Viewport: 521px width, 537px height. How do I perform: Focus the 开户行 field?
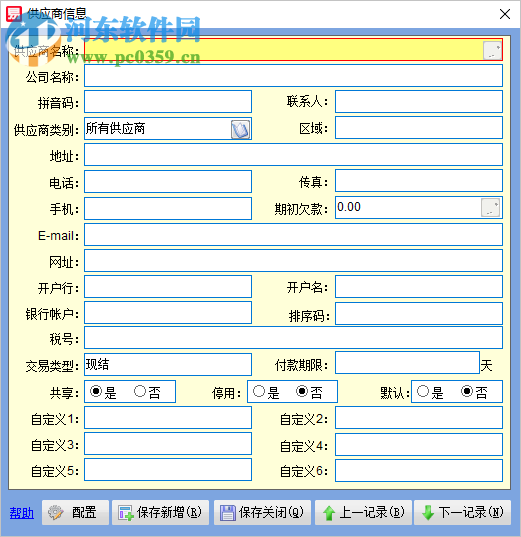pos(168,287)
